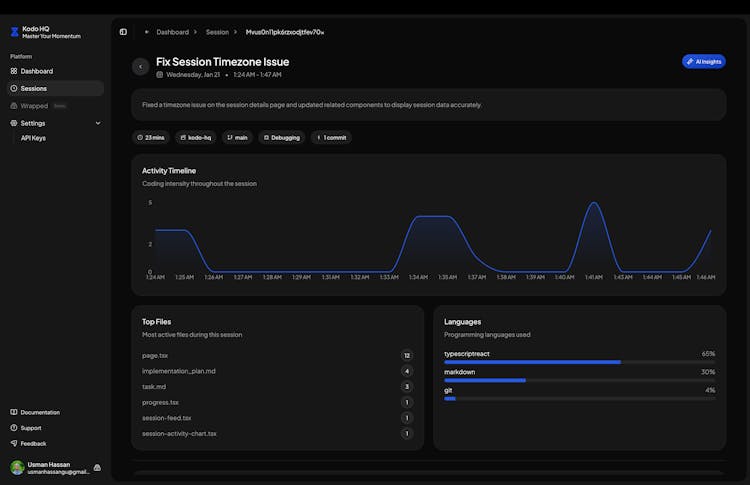The width and height of the screenshot is (750, 485).
Task: Click the Support icon in sidebar
Action: coord(14,428)
